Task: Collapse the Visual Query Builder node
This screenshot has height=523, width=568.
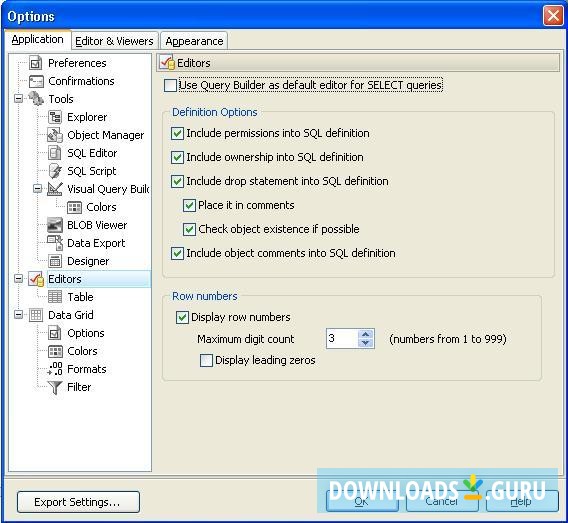Action: (x=37, y=188)
